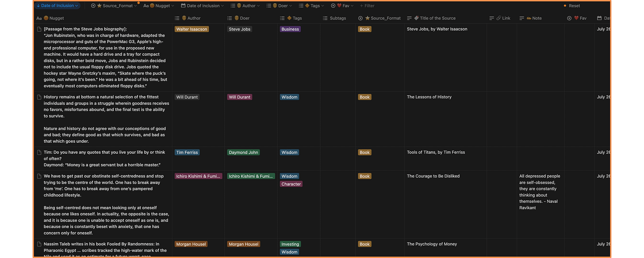The width and height of the screenshot is (644, 258).
Task: Click 'Tools of Titans, by Tim Ferriss' cell
Action: pos(436,152)
